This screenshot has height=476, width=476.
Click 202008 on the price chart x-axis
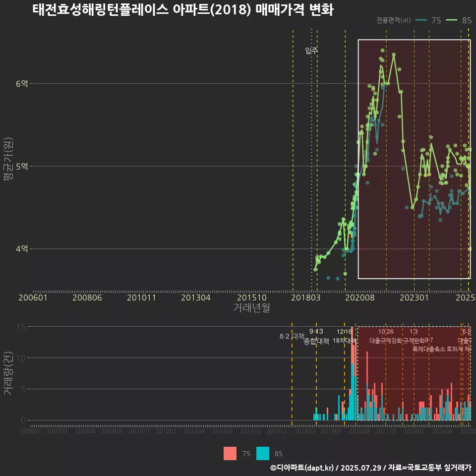pos(360,297)
